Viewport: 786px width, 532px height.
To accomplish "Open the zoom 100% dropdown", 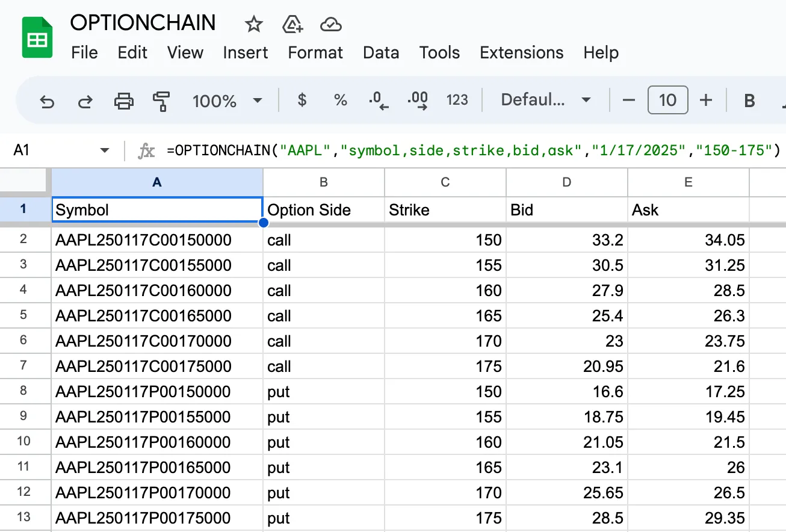I will [227, 101].
